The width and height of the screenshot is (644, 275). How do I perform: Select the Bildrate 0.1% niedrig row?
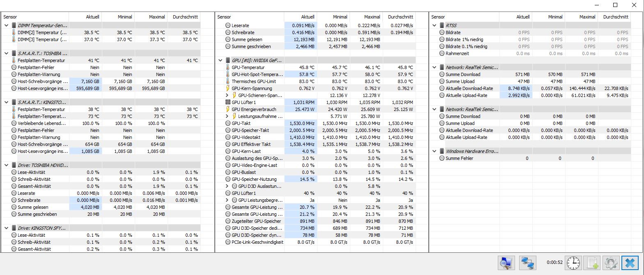(530, 46)
